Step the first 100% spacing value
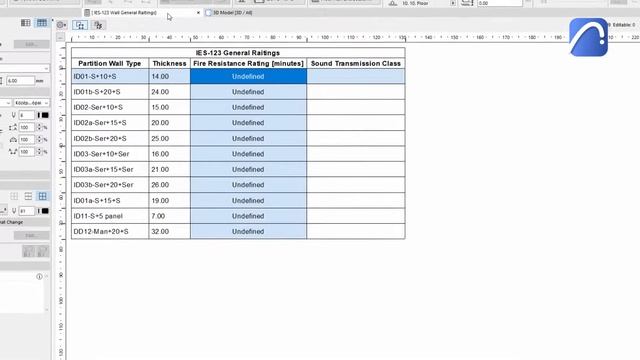 [x=39, y=128]
